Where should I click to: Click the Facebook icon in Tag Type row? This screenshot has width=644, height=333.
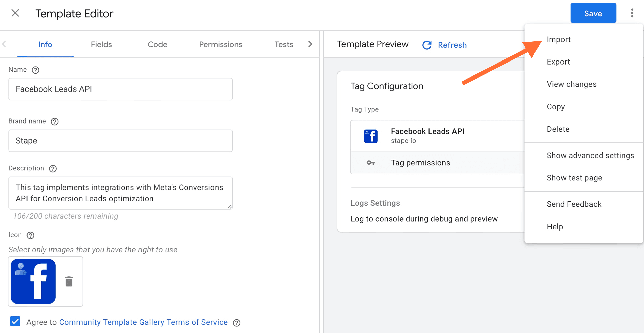tap(370, 136)
